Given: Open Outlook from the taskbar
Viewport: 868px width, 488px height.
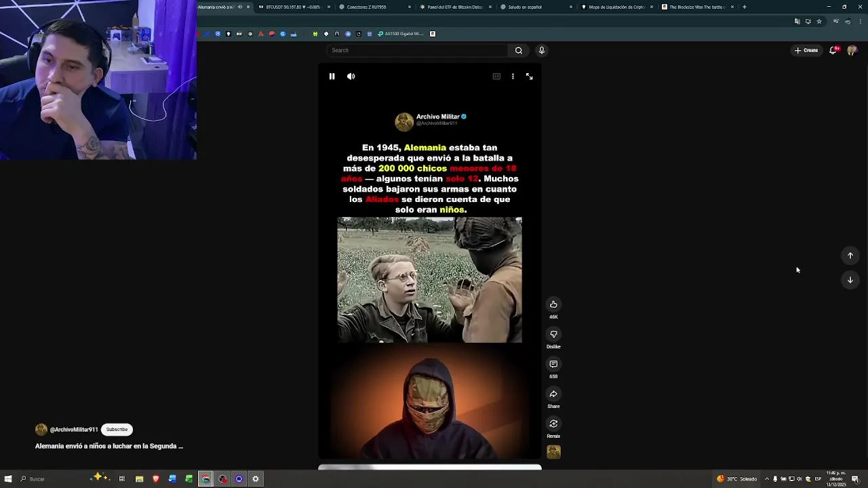Looking at the screenshot, I should tap(172, 479).
